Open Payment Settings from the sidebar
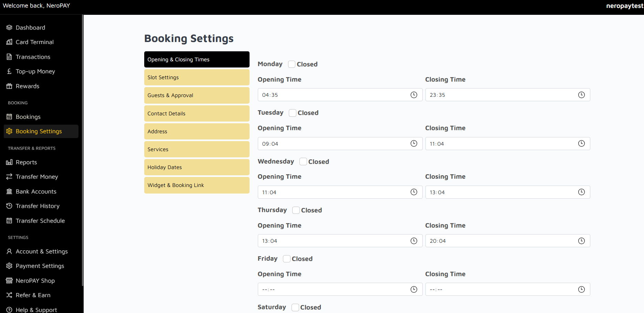 point(40,266)
